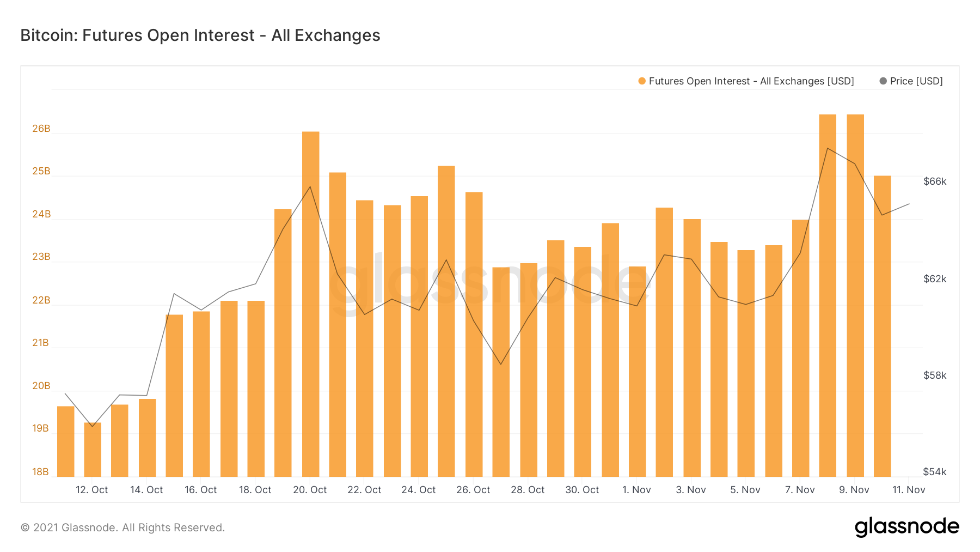The height and width of the screenshot is (552, 980).
Task: Toggle Futures Open Interest legend entry
Action: point(746,81)
